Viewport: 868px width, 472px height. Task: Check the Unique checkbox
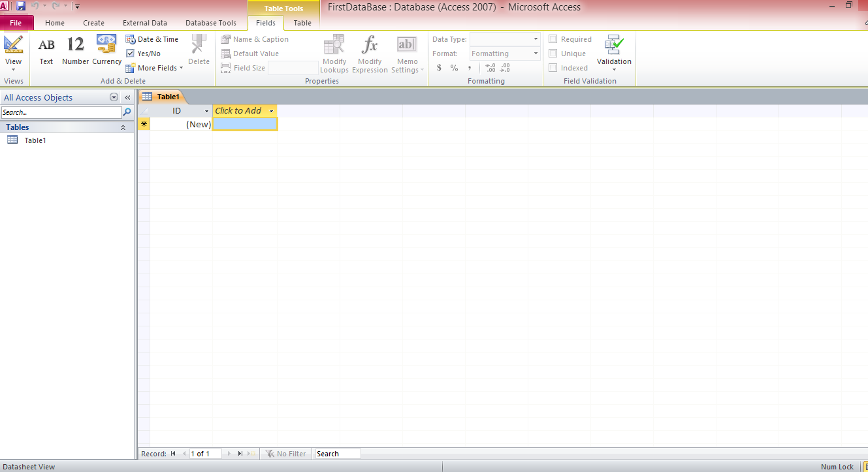(x=552, y=53)
